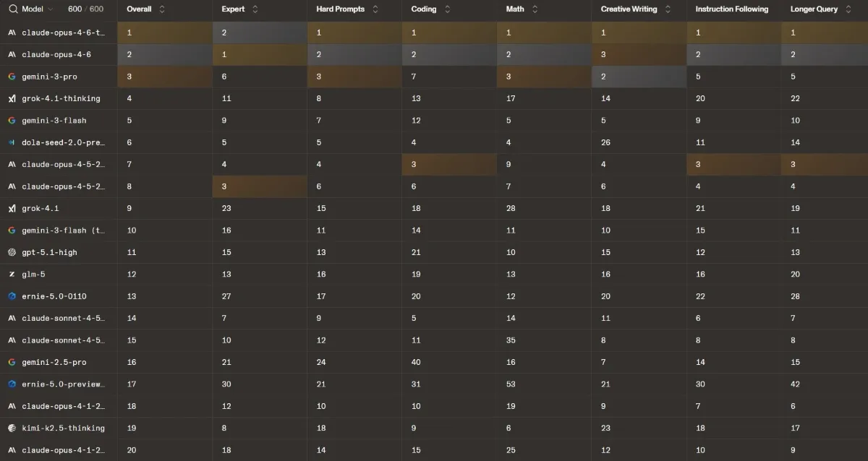Click the Instruction Following column header
Screen dimensions: 868x461
point(732,9)
